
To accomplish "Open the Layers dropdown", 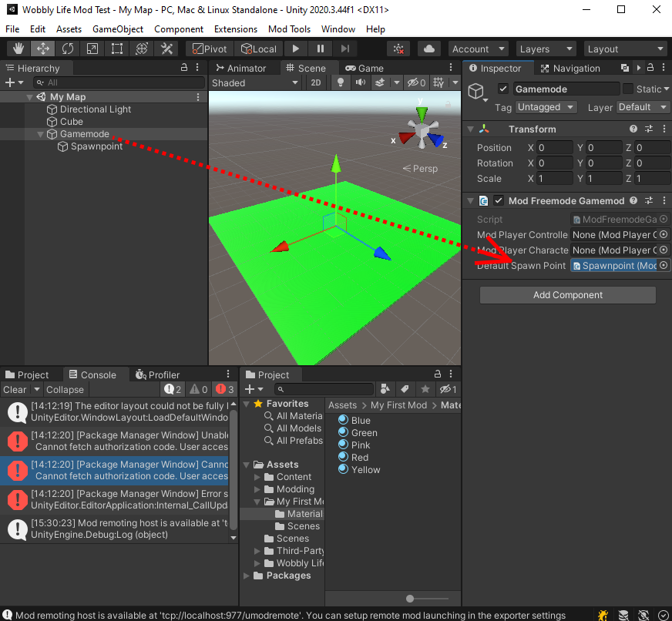I will point(546,49).
